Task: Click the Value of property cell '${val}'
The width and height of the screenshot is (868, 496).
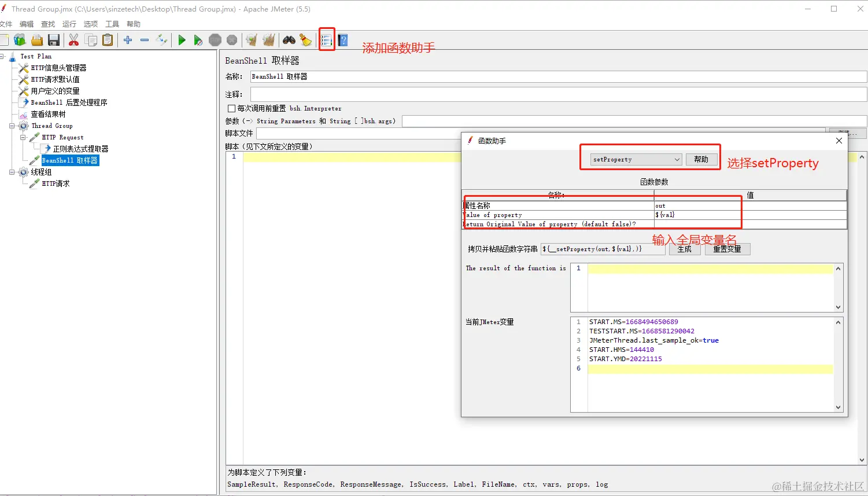Action: click(x=750, y=215)
